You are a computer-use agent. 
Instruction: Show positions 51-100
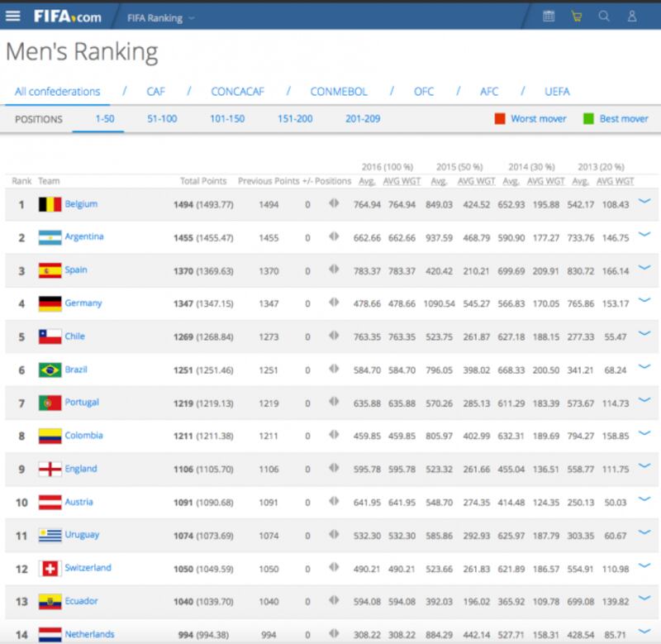[x=162, y=119]
